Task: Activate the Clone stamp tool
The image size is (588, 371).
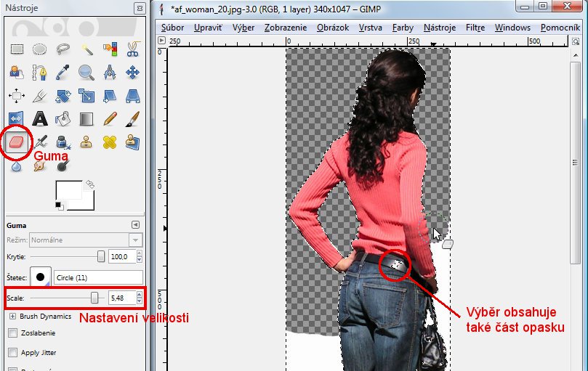Action: coord(86,142)
